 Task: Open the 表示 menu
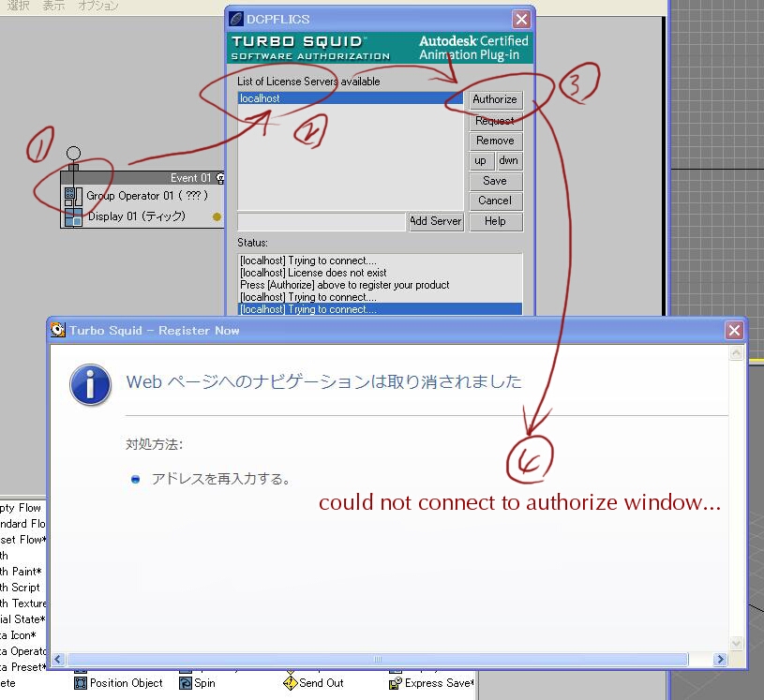coord(53,6)
